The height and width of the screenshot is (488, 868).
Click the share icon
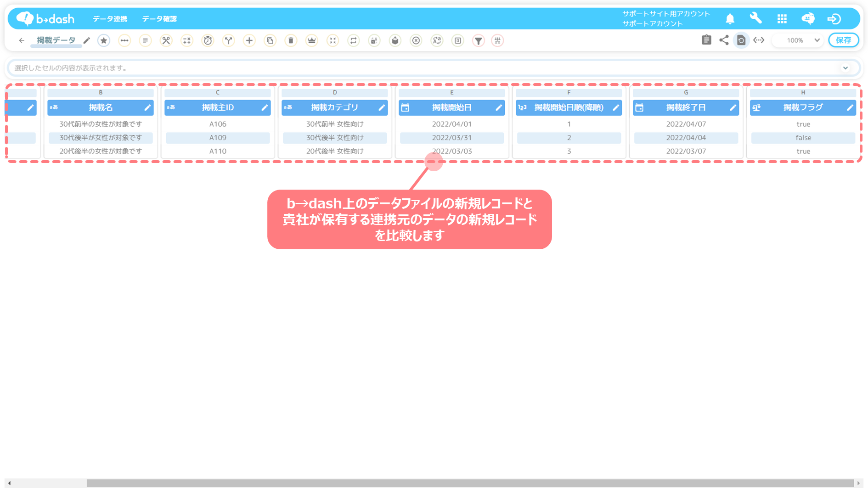(724, 40)
